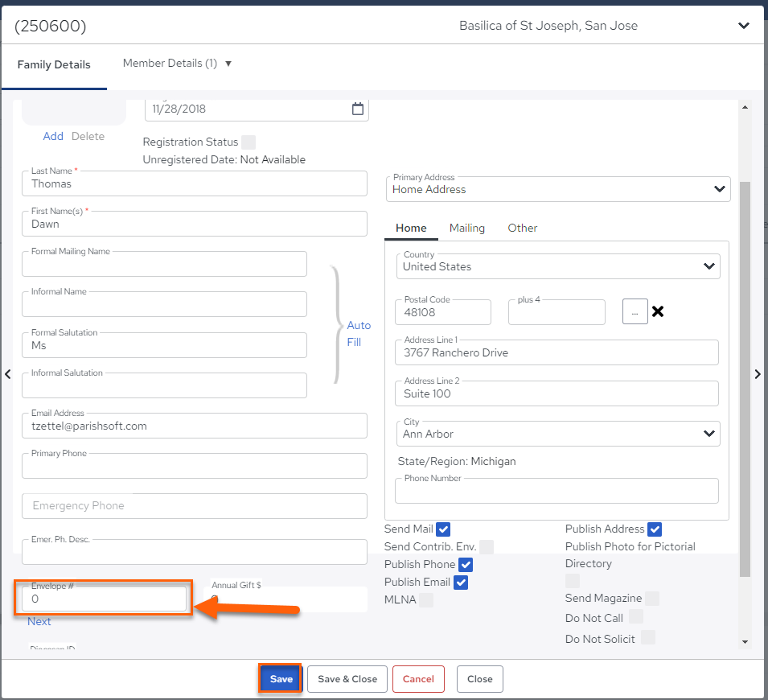Click the Address Line 2 field
Screen dimensions: 768x700
(x=556, y=393)
